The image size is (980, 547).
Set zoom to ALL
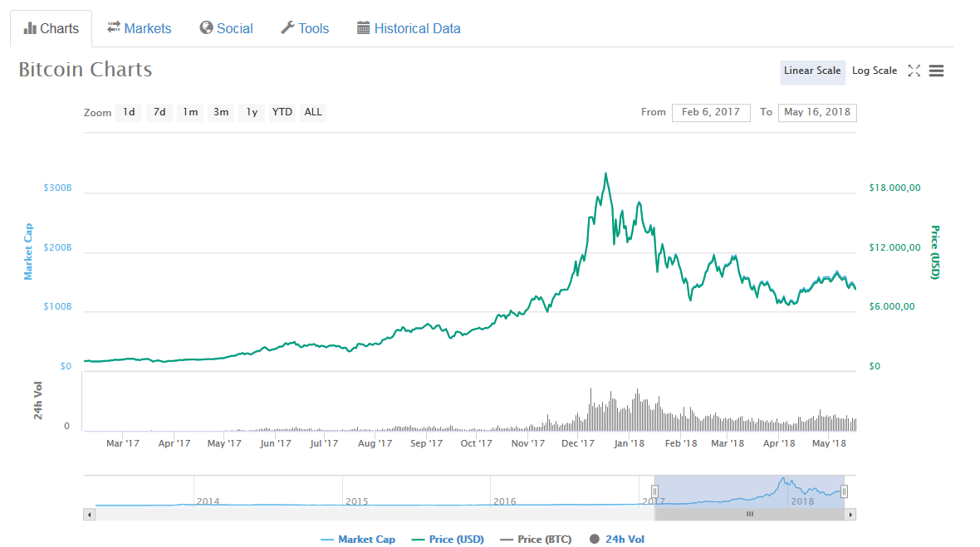tap(312, 112)
